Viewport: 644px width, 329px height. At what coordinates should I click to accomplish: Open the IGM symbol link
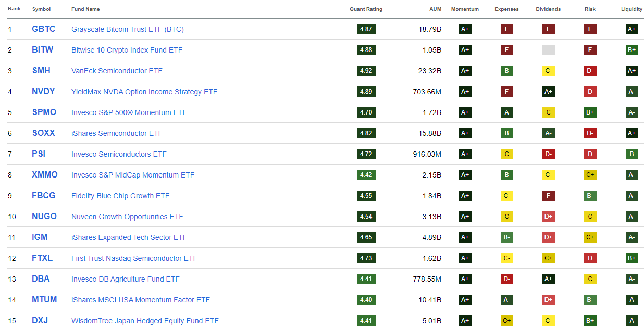coord(40,237)
